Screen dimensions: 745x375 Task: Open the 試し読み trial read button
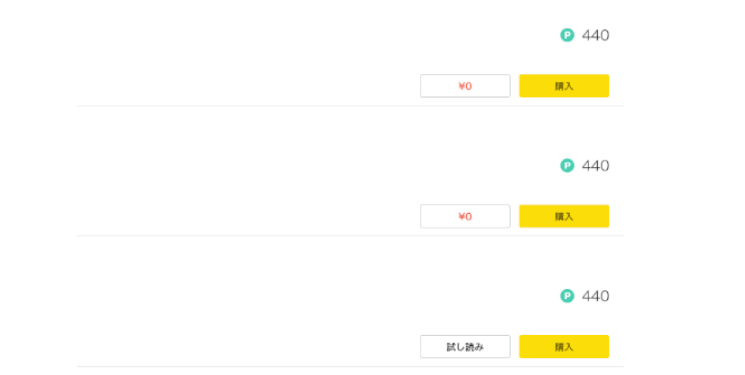point(465,346)
